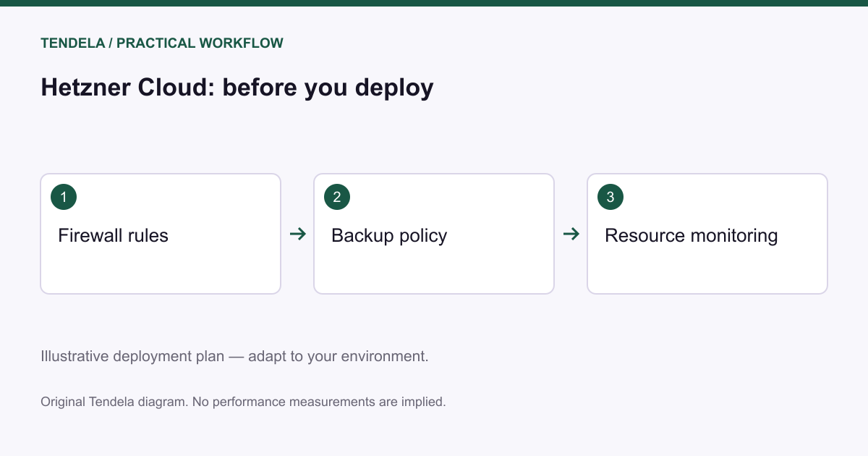Select the "Original Tendela diagram" disclaimer line
Image resolution: width=868 pixels, height=456 pixels.
click(x=243, y=401)
